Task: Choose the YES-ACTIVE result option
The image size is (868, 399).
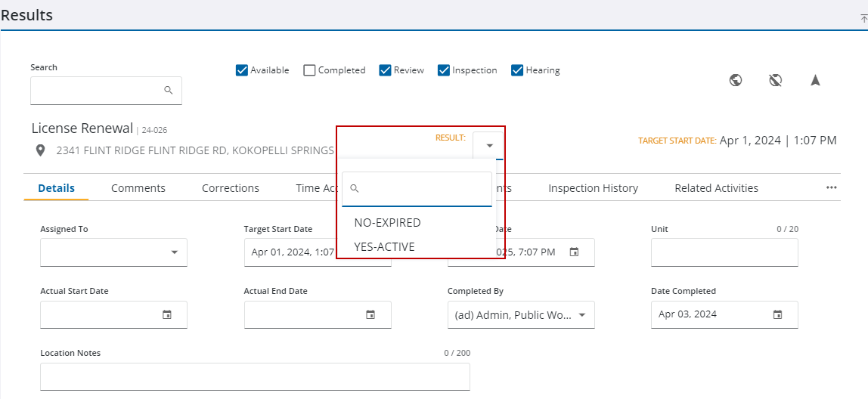Action: tap(384, 247)
